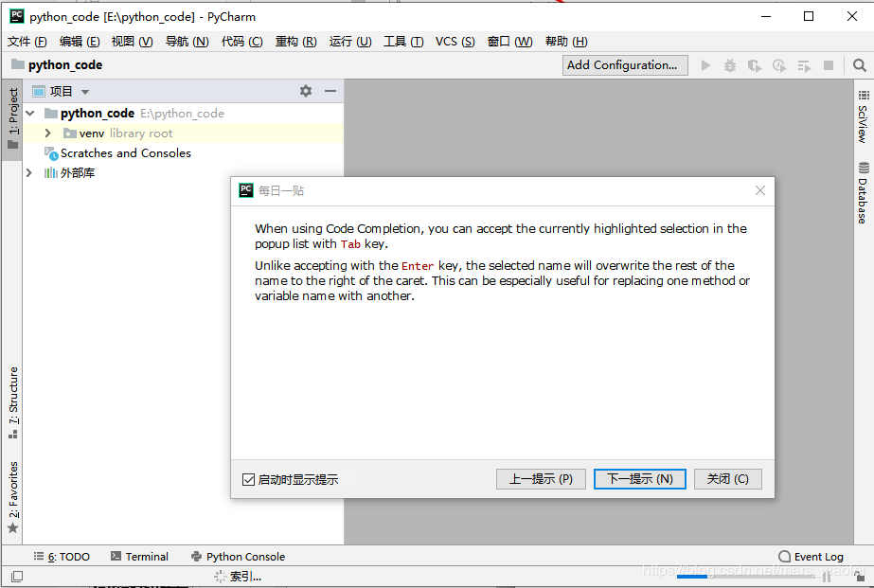Open the 运行 (U) menu

click(x=350, y=42)
